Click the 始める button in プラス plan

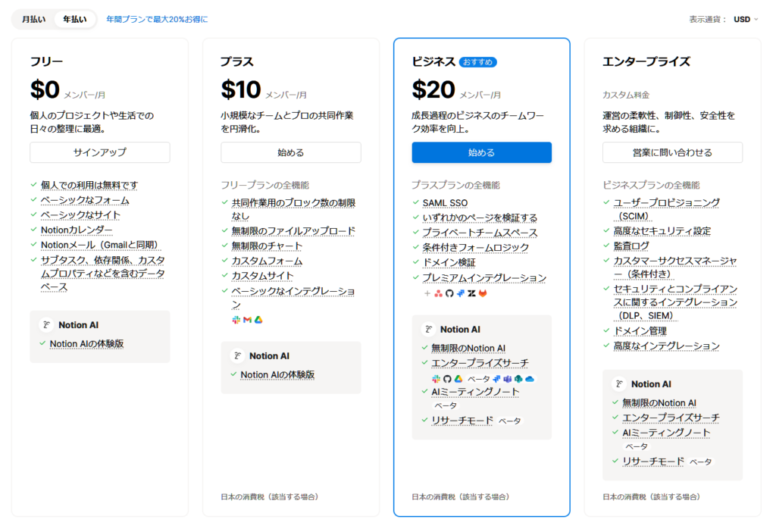[291, 152]
